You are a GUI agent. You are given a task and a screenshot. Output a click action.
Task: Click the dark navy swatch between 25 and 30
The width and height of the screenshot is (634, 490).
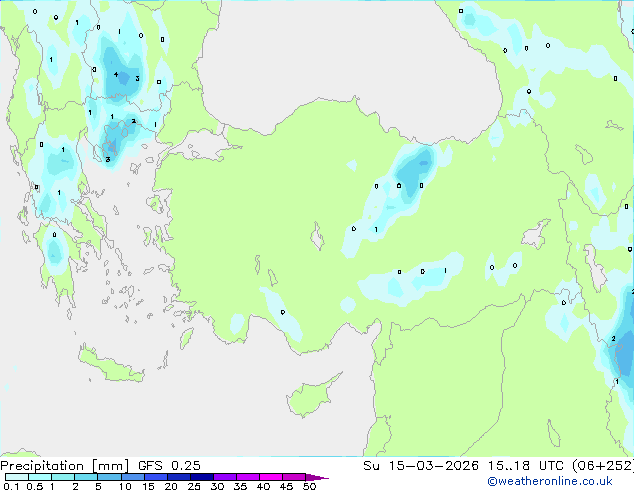201,477
